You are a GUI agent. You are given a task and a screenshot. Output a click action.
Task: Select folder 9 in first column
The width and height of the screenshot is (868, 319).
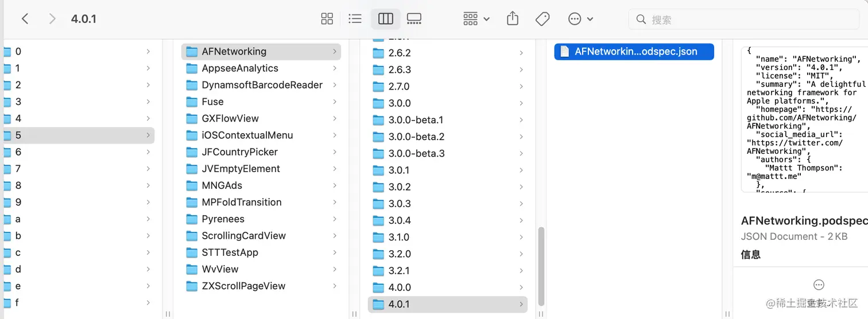tap(79, 202)
